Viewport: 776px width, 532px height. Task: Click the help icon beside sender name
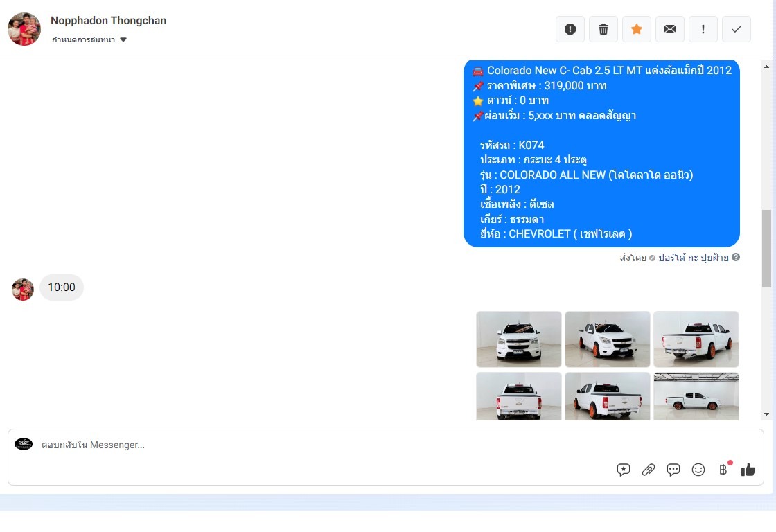tap(736, 257)
